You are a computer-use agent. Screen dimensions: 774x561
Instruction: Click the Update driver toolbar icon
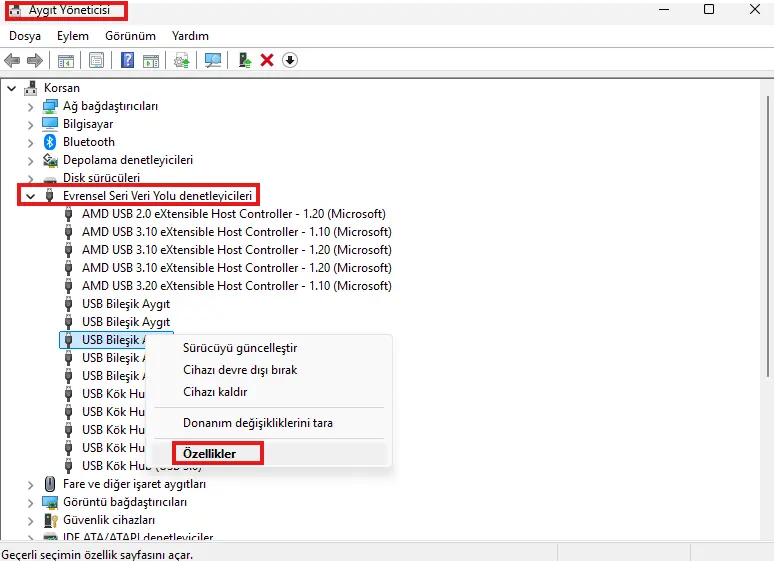click(x=182, y=61)
